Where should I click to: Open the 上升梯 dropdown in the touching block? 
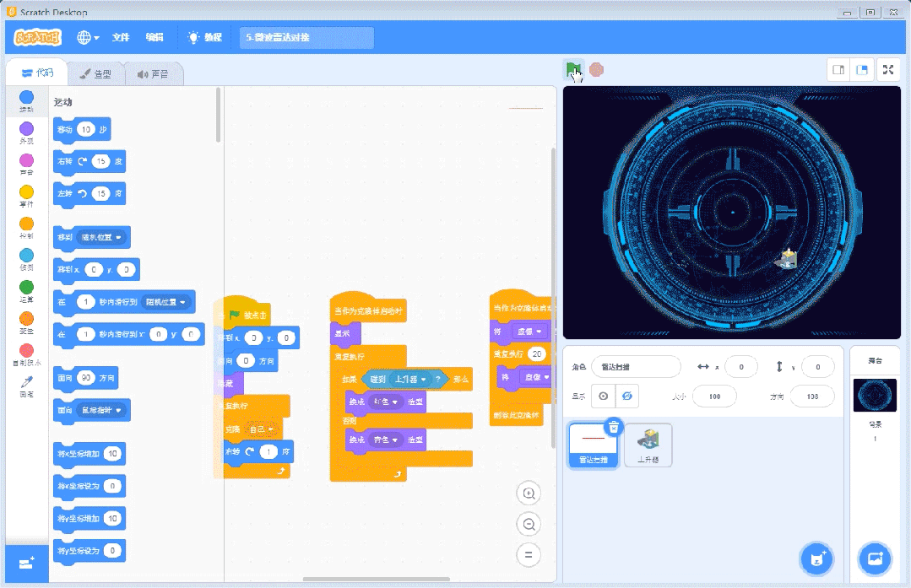click(409, 380)
